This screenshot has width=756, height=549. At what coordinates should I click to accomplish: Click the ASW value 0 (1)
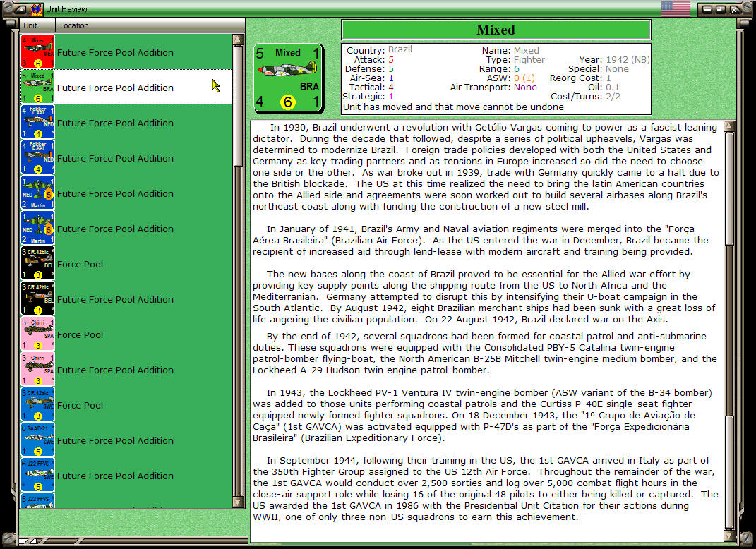[x=524, y=78]
